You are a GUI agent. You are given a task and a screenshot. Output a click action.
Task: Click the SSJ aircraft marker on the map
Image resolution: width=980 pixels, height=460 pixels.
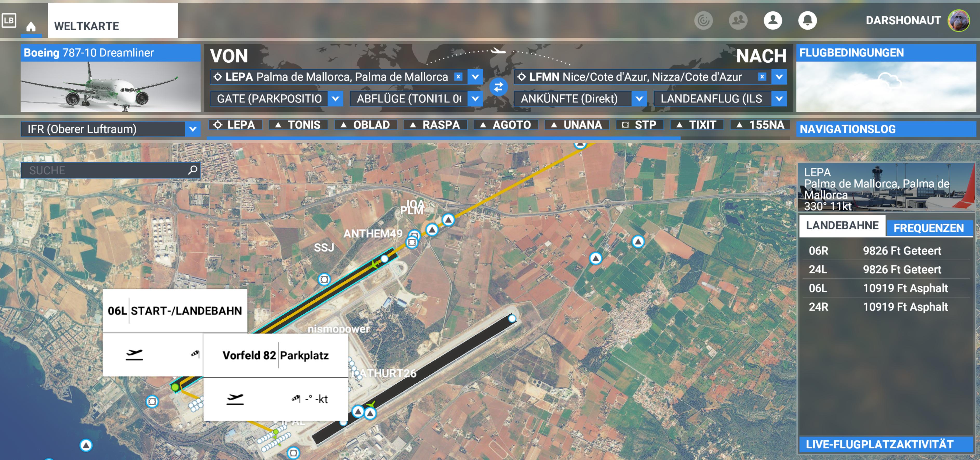coord(324,279)
